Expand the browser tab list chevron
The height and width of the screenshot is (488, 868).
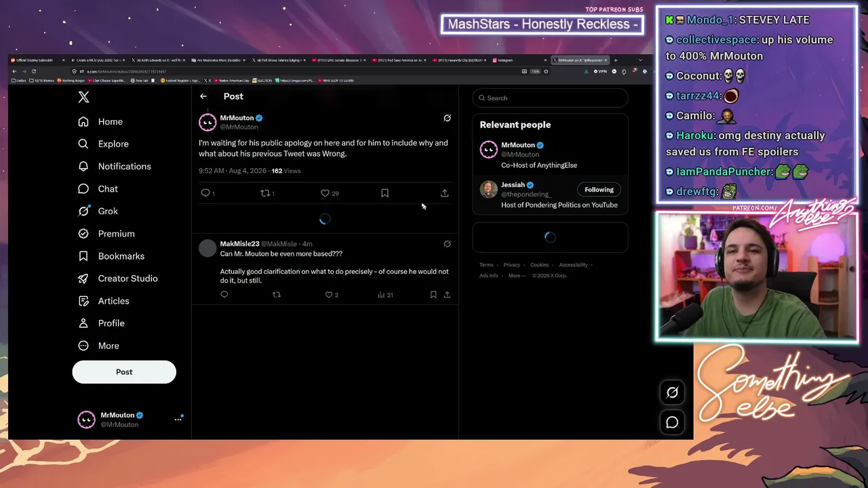click(640, 60)
